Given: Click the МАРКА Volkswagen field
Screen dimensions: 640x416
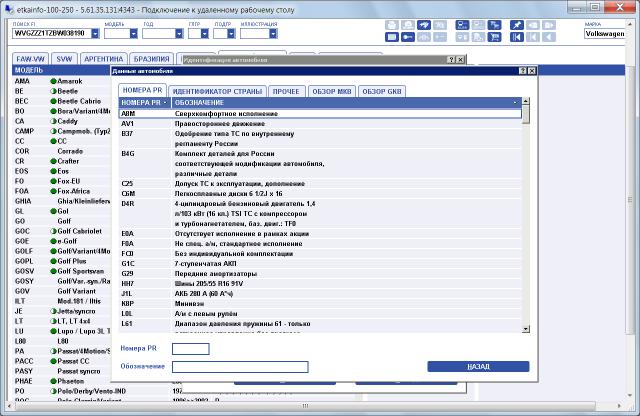Looking at the screenshot, I should (604, 33).
